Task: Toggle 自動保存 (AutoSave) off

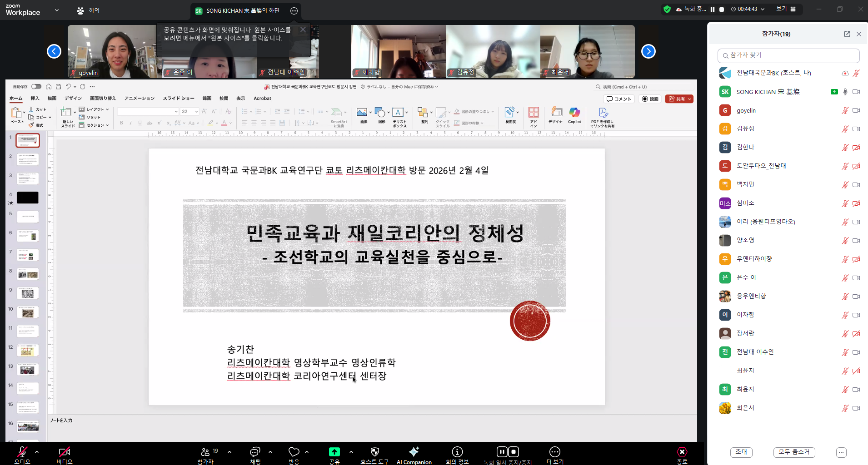Action: pos(36,86)
